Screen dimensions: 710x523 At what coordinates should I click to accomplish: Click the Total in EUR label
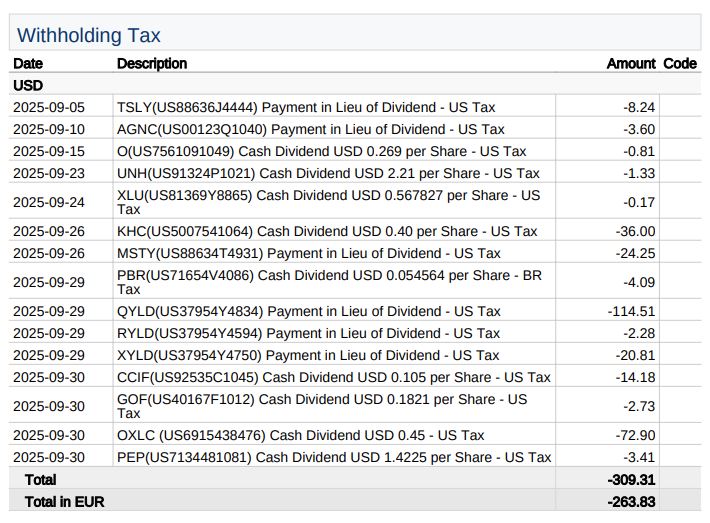coord(65,501)
